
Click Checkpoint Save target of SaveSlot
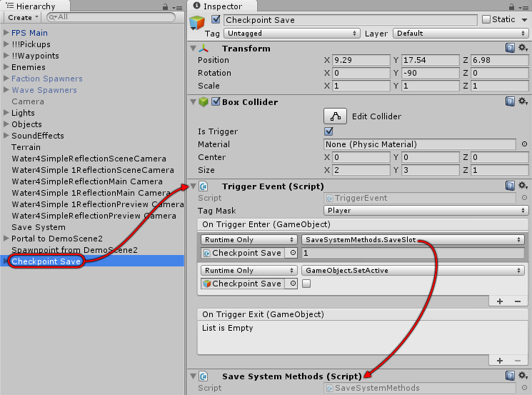(x=243, y=253)
